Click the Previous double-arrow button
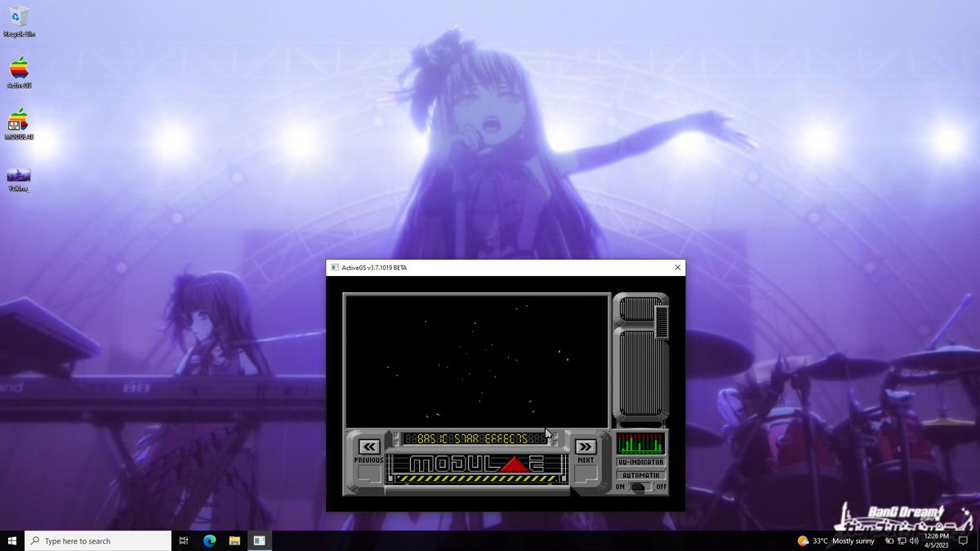The height and width of the screenshot is (551, 980). click(369, 447)
